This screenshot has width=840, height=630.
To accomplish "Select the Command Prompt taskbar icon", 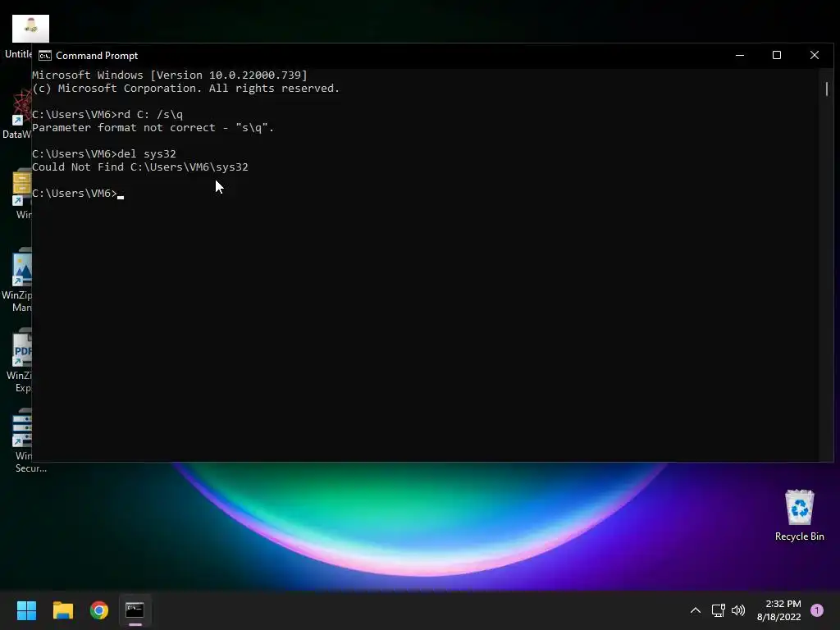I will (x=135, y=610).
